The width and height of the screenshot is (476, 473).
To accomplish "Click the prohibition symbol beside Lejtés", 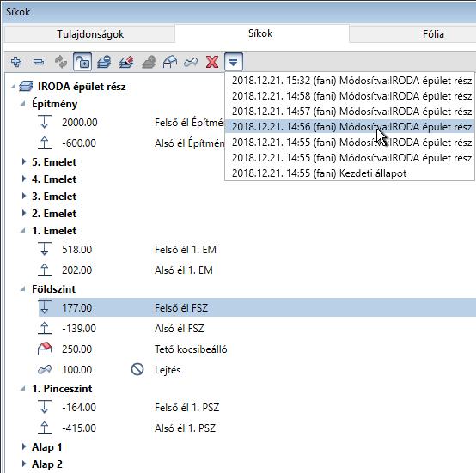I will pos(137,369).
